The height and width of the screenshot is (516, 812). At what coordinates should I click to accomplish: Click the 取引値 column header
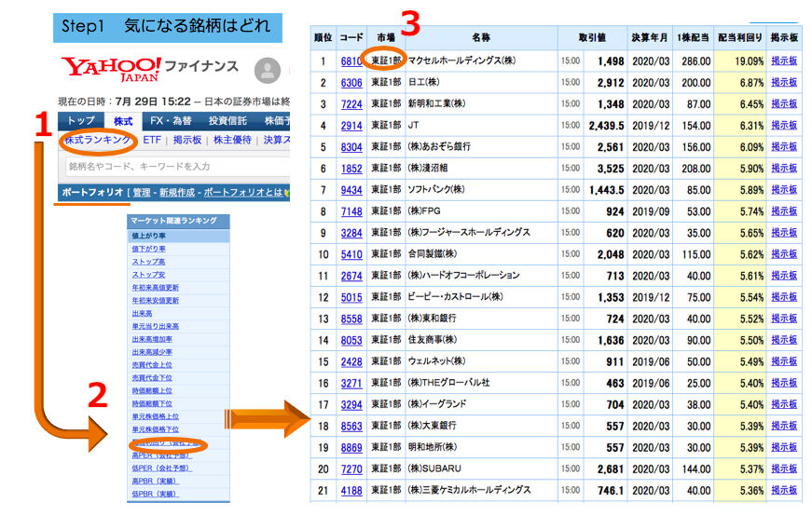[x=592, y=38]
